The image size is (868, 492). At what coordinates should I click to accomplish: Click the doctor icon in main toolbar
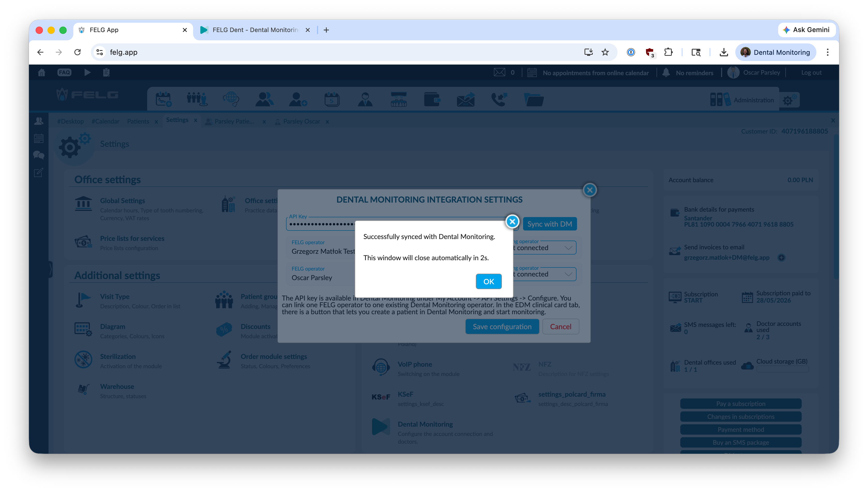click(x=365, y=99)
